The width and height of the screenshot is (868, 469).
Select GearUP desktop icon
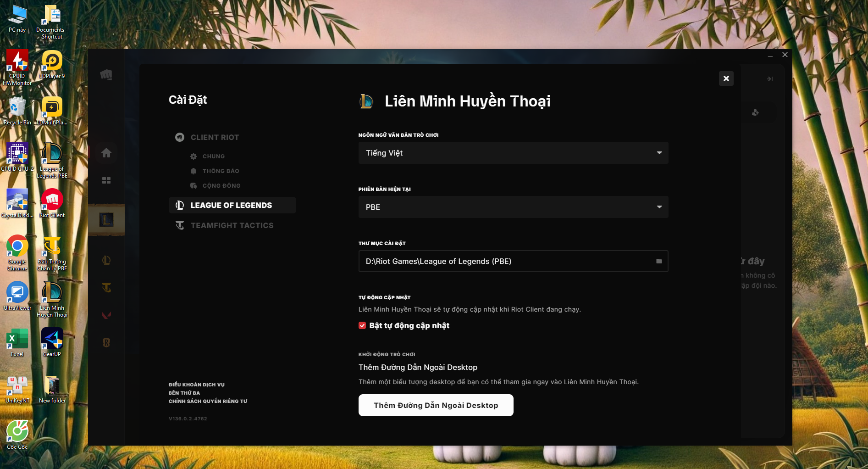52,342
